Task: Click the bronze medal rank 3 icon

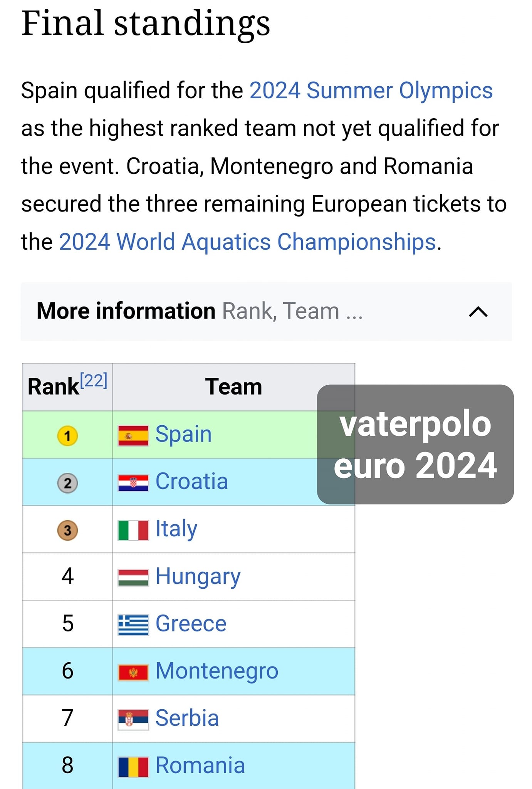Action: pos(67,530)
